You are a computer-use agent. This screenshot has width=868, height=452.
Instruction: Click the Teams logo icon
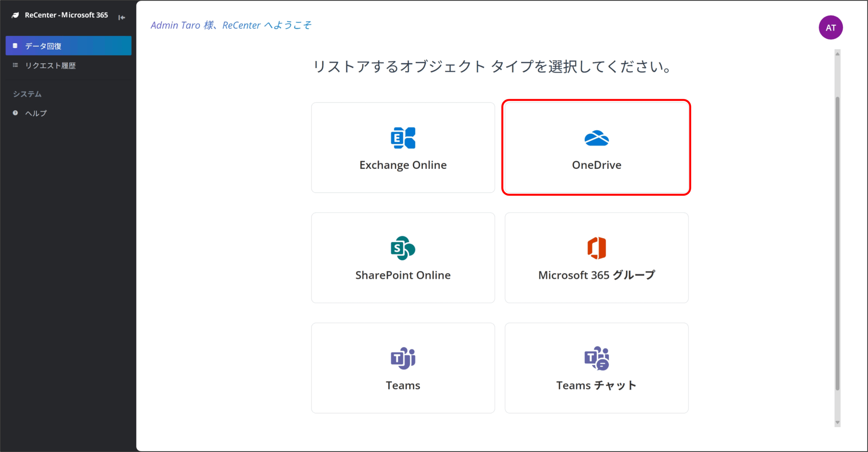(403, 358)
